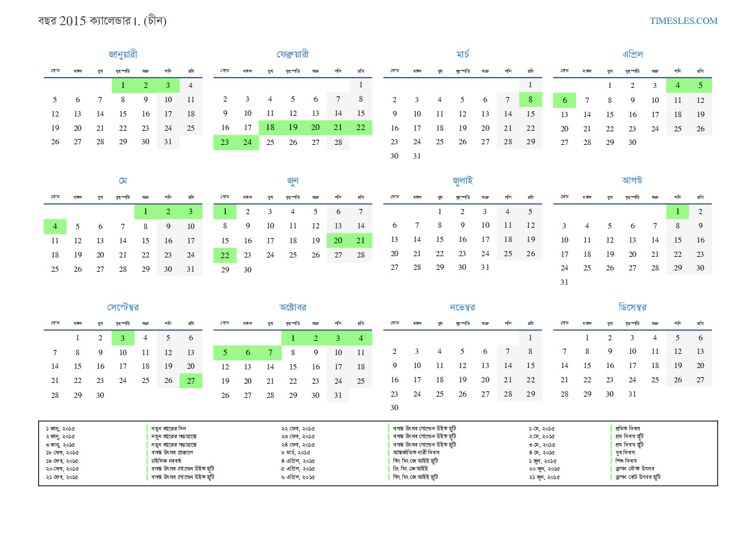The width and height of the screenshot is (756, 535).
Task: Select the ফেব্রুয়ারী month title
Action: 292,54
